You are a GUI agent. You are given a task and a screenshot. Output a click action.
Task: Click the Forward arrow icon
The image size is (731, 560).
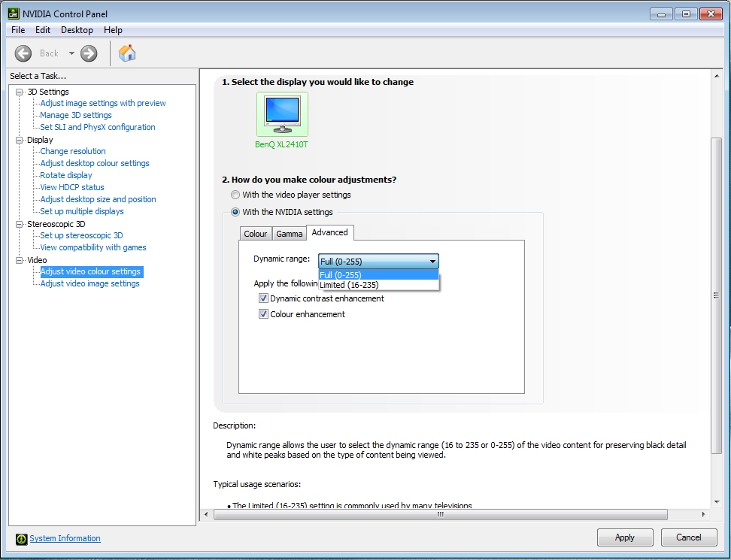click(x=89, y=53)
